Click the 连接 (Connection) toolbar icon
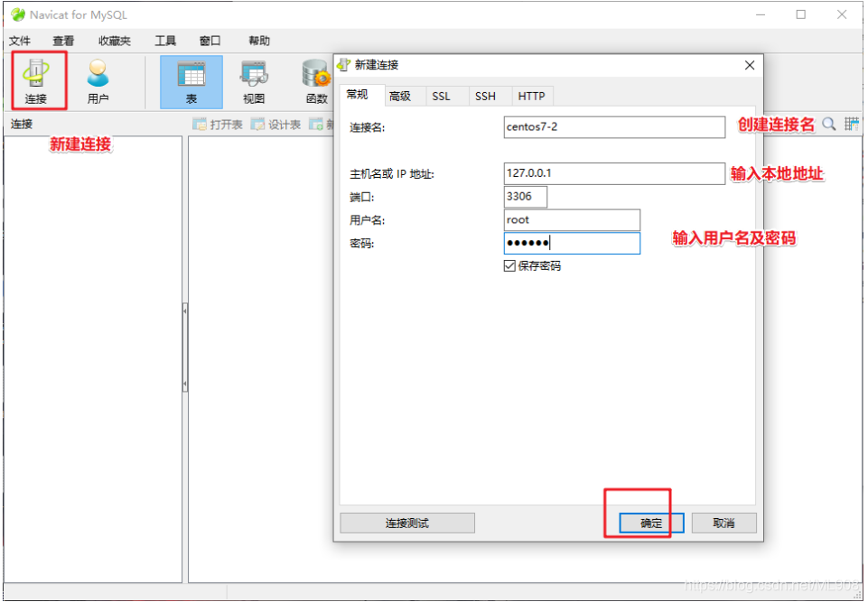The width and height of the screenshot is (868, 602). [36, 81]
